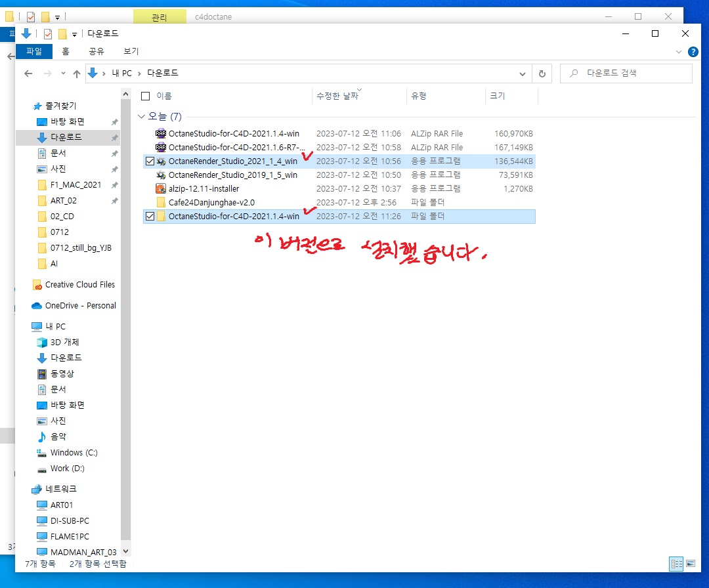Click the navigation pane scroll-down arrow
This screenshot has height=588, width=709.
point(125,551)
